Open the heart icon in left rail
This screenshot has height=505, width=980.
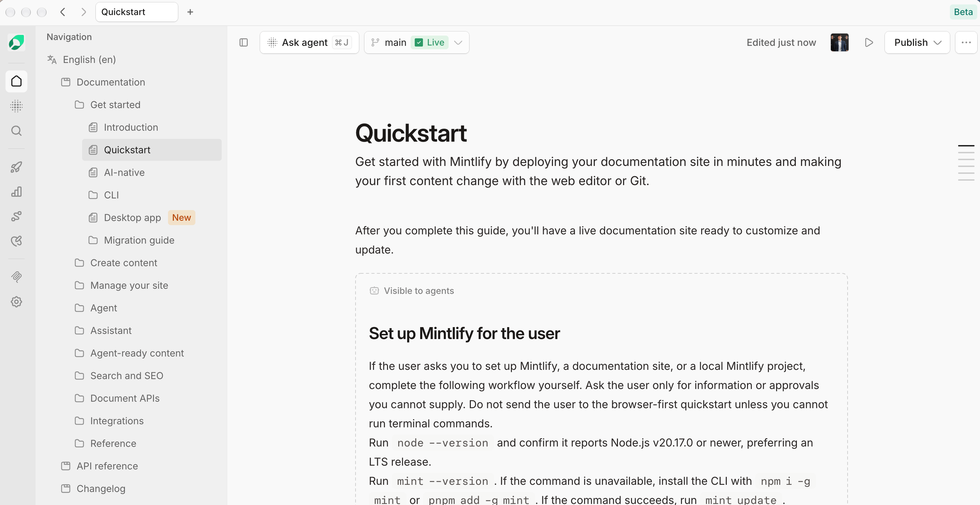click(x=16, y=241)
